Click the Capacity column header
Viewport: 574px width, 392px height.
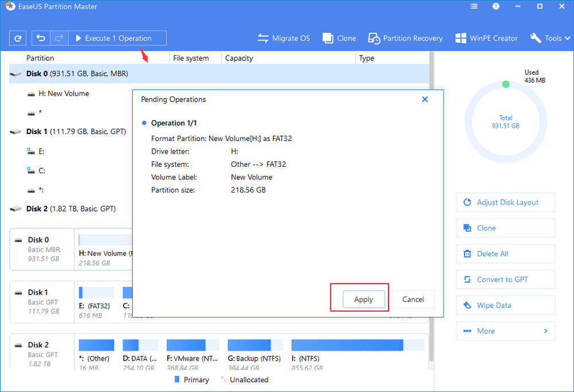(x=239, y=58)
